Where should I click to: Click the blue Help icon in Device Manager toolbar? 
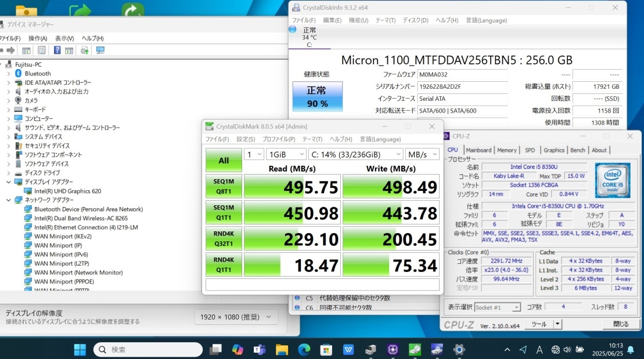click(x=57, y=50)
